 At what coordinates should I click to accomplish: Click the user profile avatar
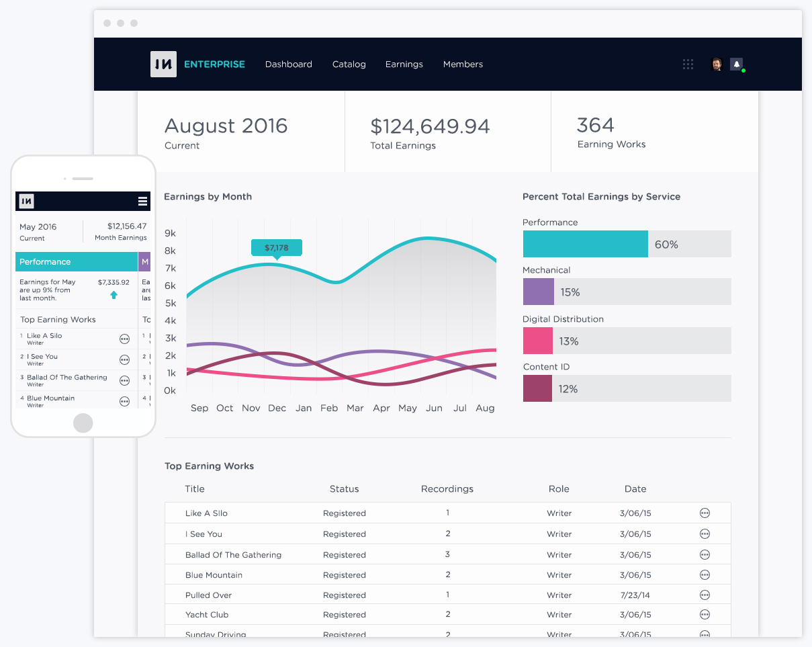[717, 64]
